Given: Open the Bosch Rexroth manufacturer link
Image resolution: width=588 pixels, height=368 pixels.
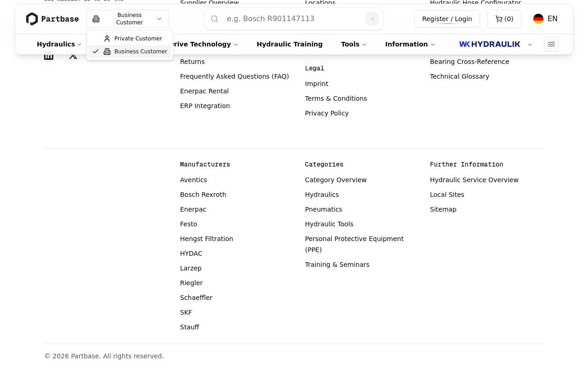Looking at the screenshot, I should click(x=203, y=195).
